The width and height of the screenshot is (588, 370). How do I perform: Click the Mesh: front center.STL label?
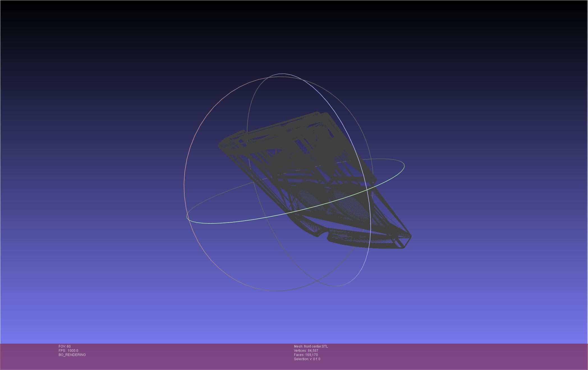[311, 346]
